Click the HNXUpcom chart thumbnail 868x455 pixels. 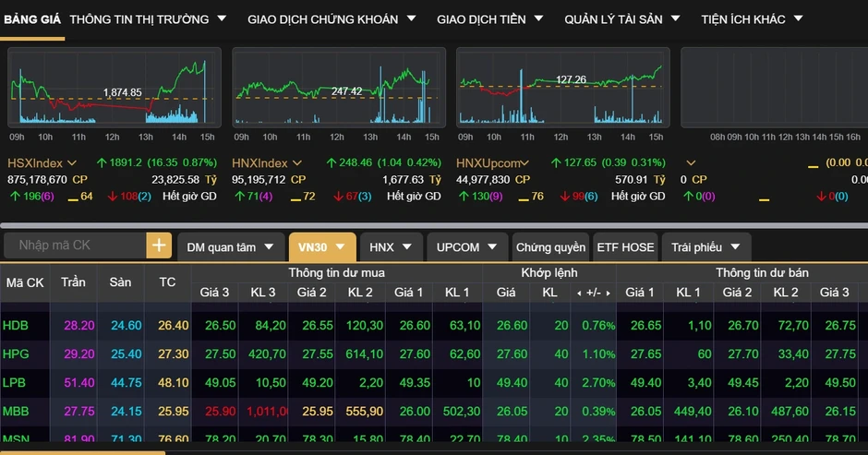pyautogui.click(x=563, y=88)
